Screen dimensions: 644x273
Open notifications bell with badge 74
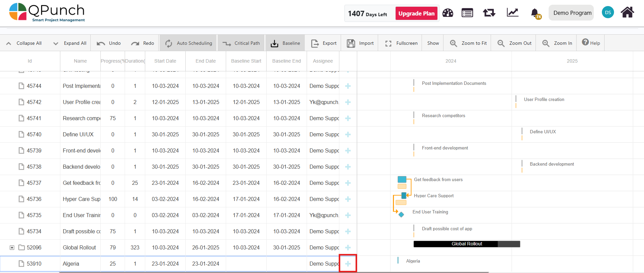point(535,13)
